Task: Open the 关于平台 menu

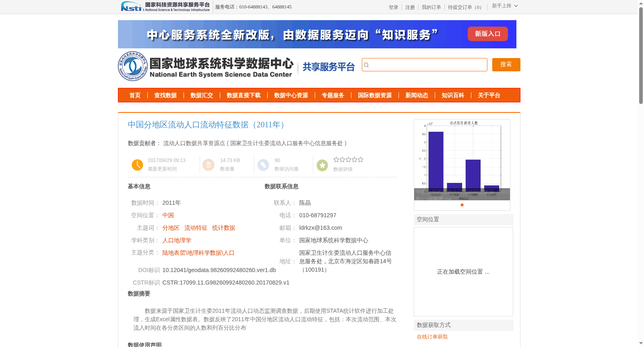Action: coord(489,96)
